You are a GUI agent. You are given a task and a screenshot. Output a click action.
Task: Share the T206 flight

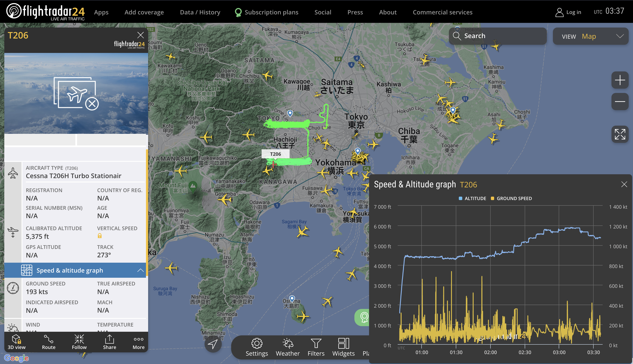(109, 342)
